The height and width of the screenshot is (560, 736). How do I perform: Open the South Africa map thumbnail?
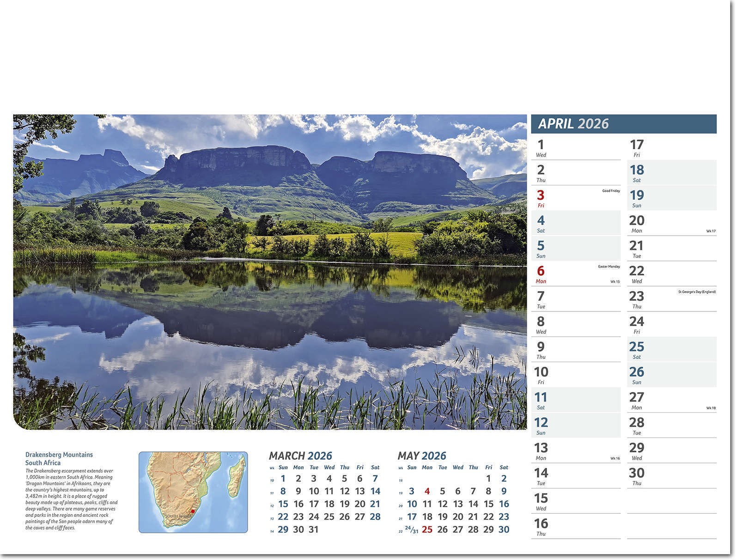193,492
